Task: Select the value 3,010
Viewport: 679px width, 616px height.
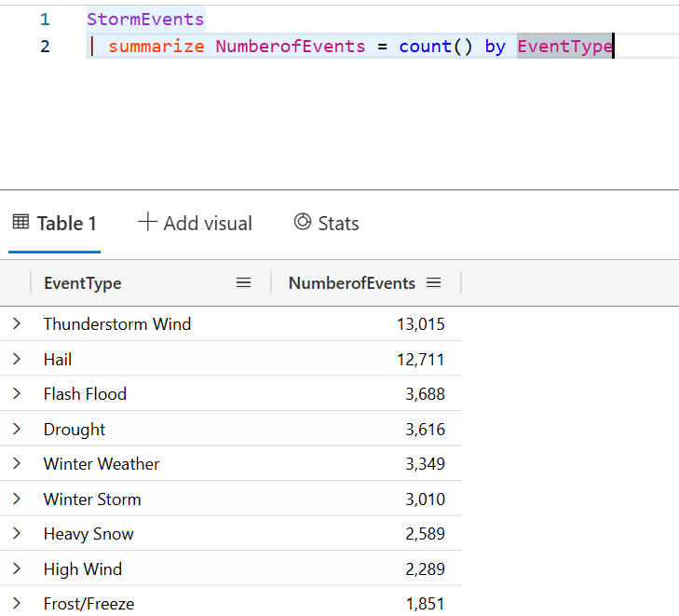Action: coord(426,500)
